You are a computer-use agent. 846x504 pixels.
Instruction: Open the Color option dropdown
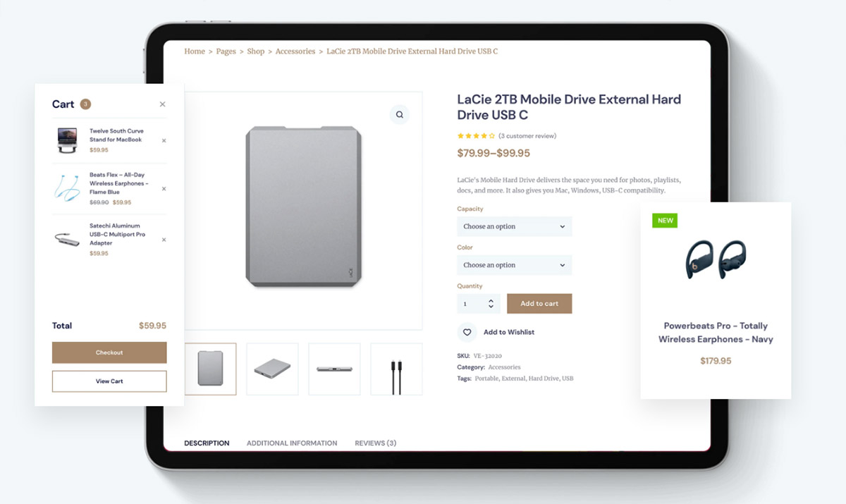click(514, 265)
